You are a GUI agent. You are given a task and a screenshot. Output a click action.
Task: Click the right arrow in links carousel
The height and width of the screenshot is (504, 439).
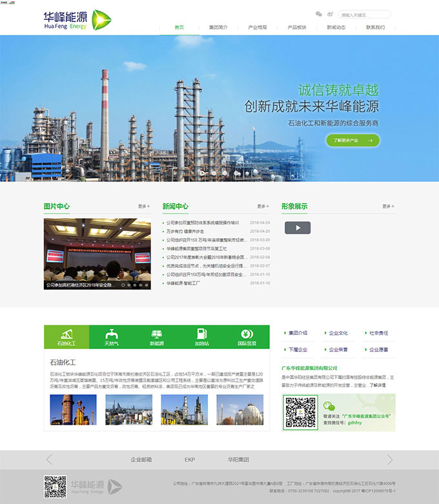(x=389, y=459)
